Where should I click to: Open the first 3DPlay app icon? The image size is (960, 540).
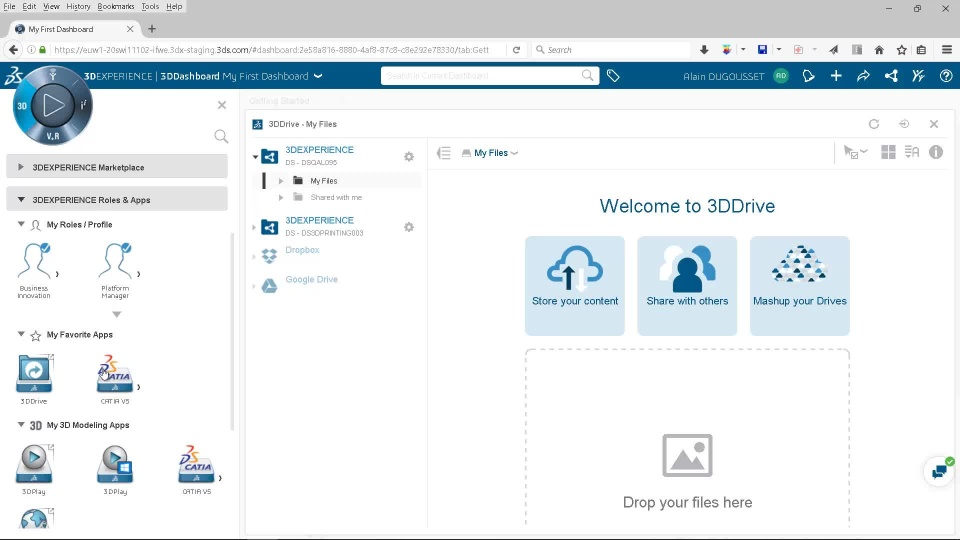[x=34, y=464]
